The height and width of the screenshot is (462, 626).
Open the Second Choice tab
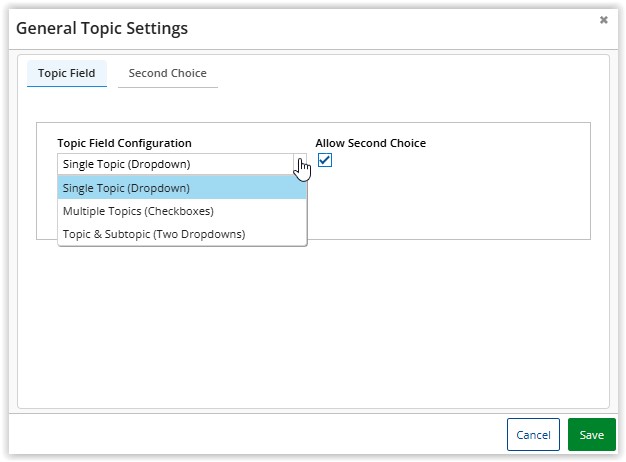coord(168,74)
